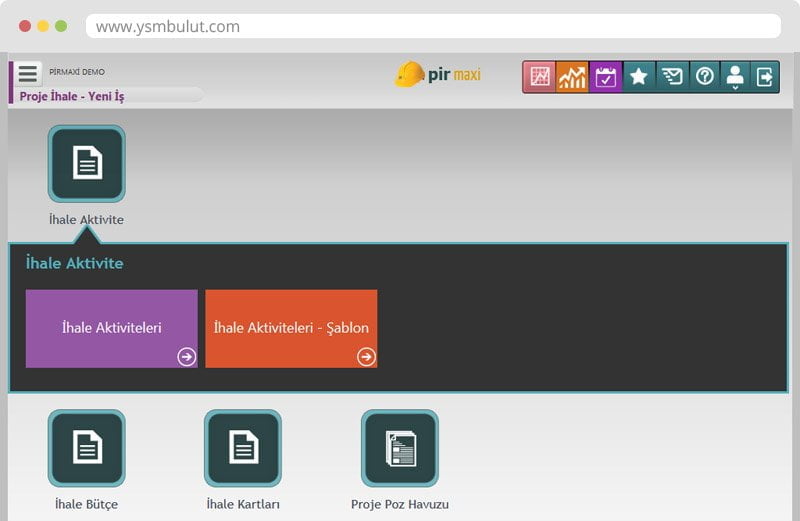The height and width of the screenshot is (521, 800).
Task: Open the İhale Bütçe module icon
Action: pyautogui.click(x=87, y=448)
